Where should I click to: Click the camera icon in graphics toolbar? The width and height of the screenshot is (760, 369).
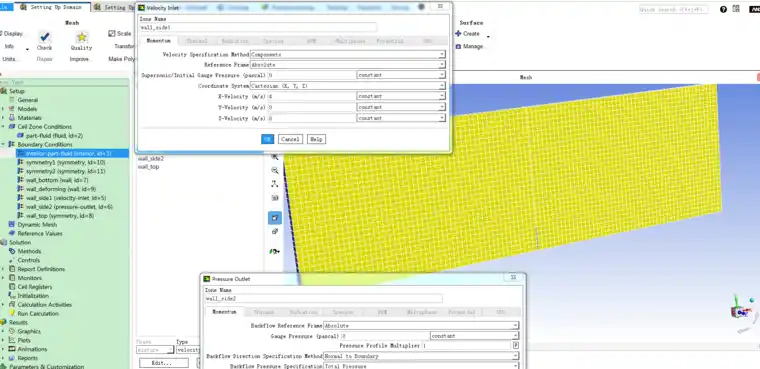tap(275, 198)
